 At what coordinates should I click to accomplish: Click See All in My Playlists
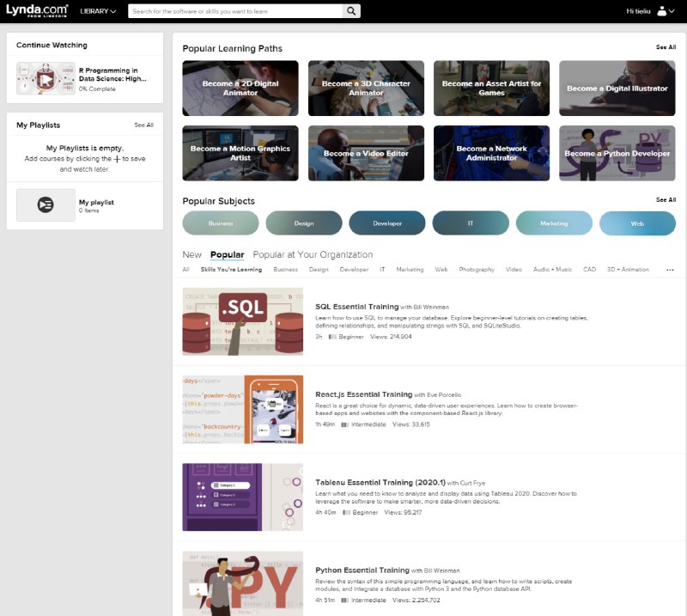pos(143,125)
